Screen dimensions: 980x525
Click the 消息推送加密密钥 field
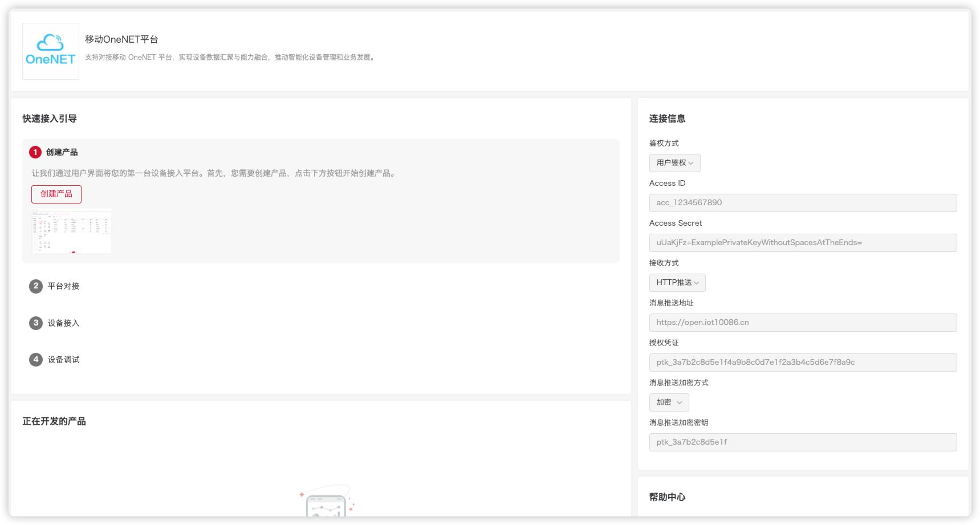pos(803,442)
